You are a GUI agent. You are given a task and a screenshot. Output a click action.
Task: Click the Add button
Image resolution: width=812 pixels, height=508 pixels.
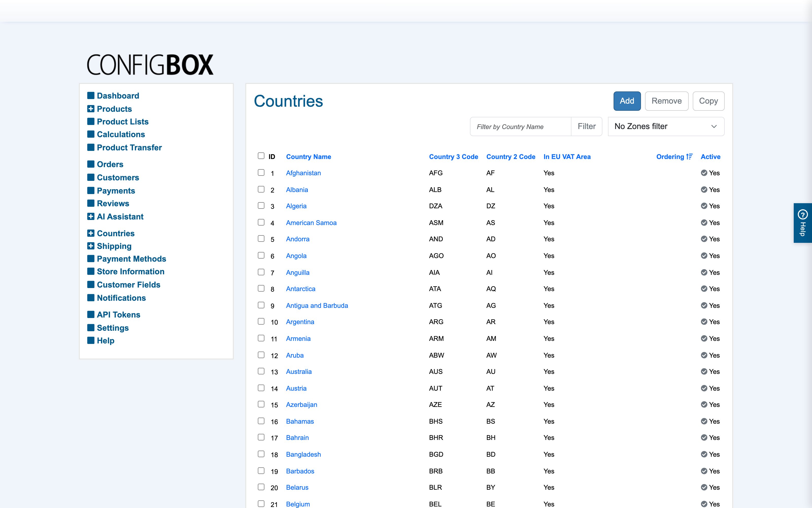tap(627, 101)
